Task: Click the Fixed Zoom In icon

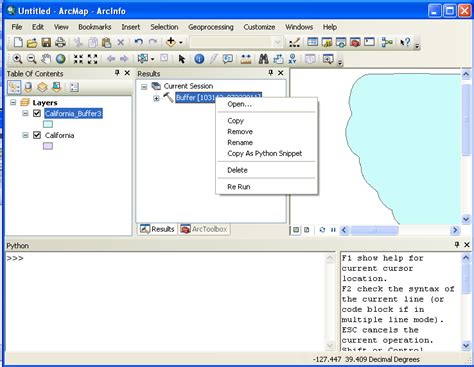Action: pos(78,59)
